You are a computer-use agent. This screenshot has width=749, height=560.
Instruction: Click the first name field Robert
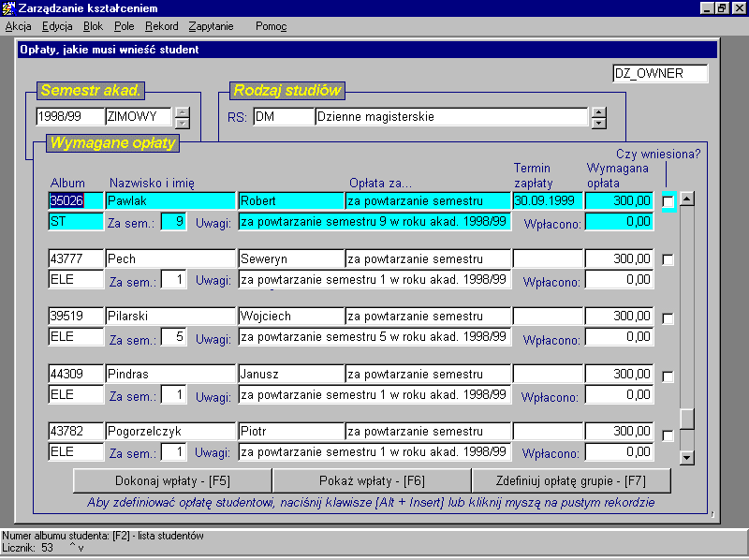point(291,200)
